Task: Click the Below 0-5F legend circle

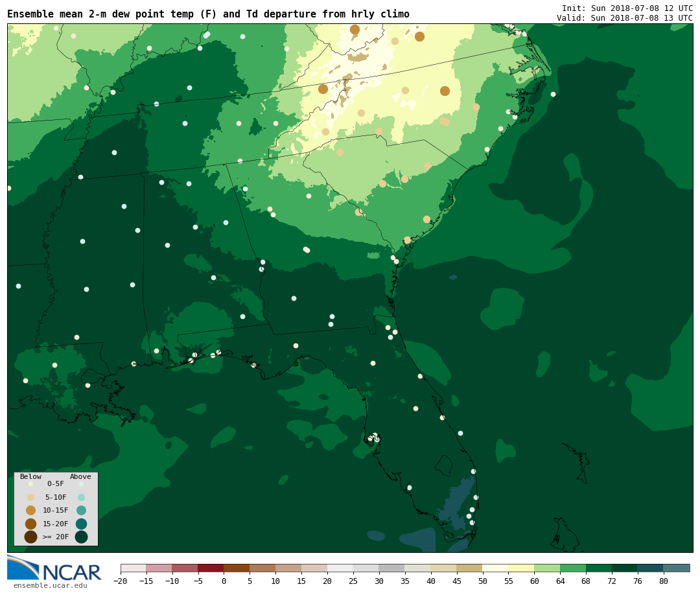Action: [30, 483]
